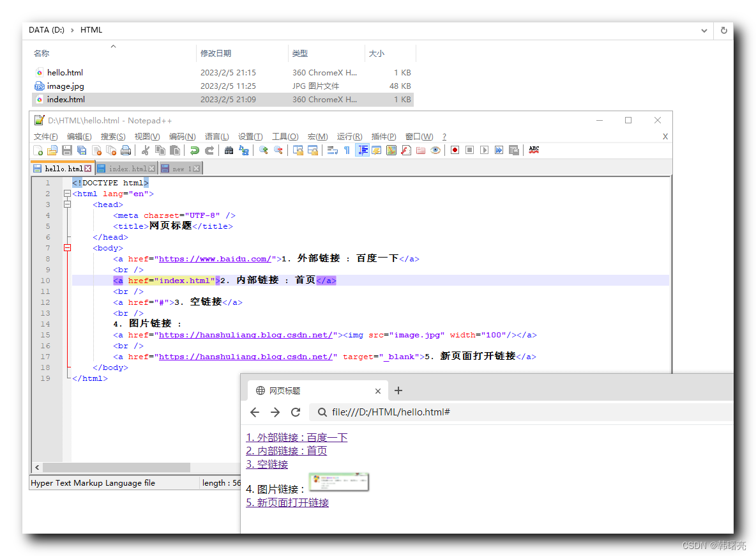The width and height of the screenshot is (756, 556).
Task: Open the 搜索(S) menu
Action: coord(113,137)
